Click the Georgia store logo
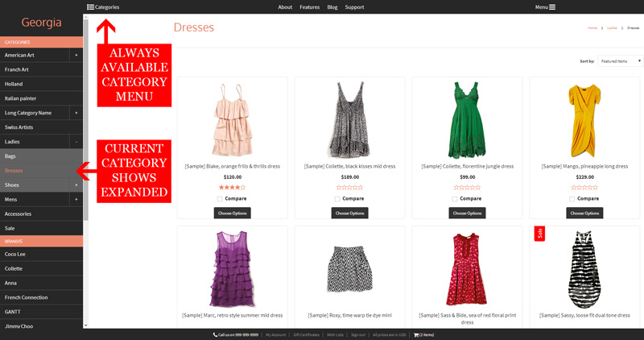The height and width of the screenshot is (340, 644). pyautogui.click(x=42, y=23)
